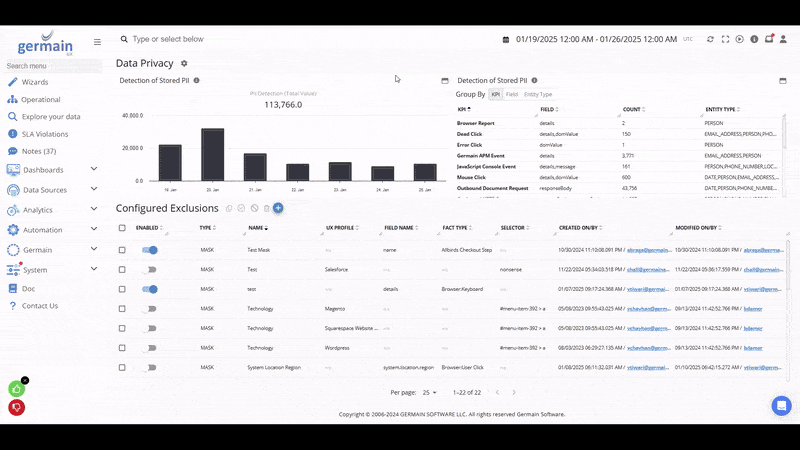Click the info icon in top bar
The image size is (800, 450).
(754, 39)
